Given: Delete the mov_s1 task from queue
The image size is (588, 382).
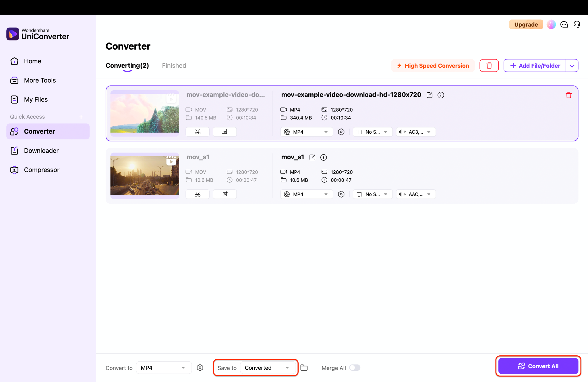Looking at the screenshot, I should pyautogui.click(x=569, y=157).
